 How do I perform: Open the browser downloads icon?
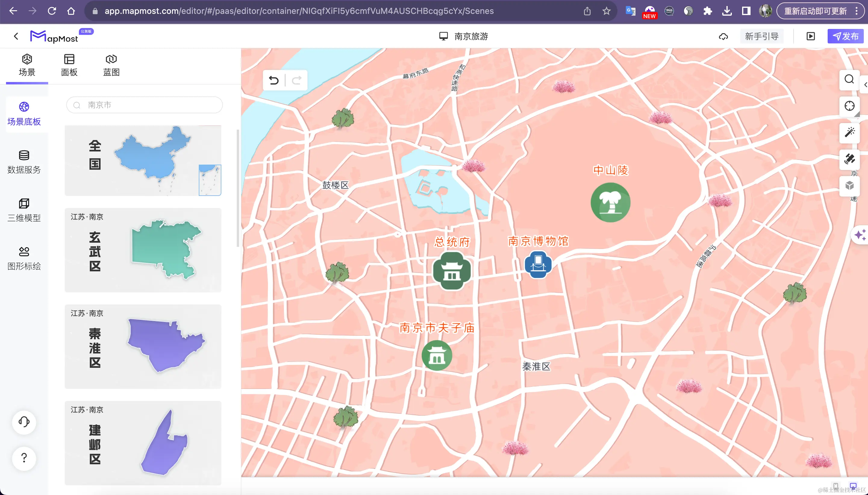pos(727,11)
